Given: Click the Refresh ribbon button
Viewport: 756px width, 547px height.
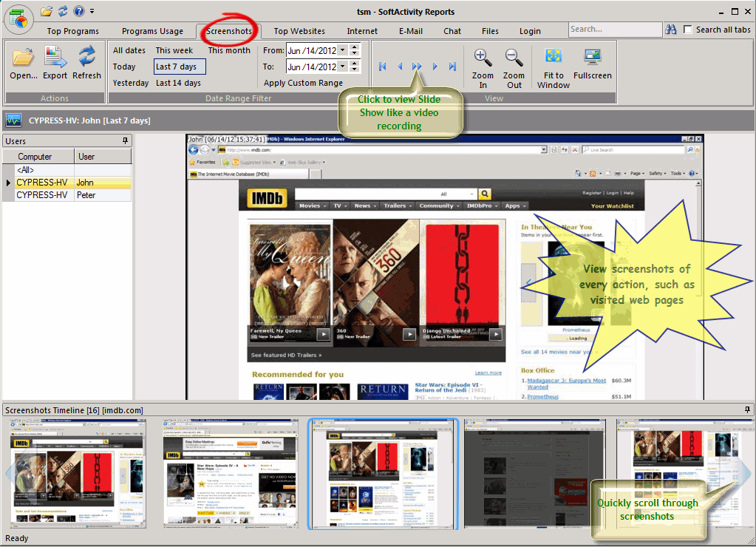Looking at the screenshot, I should pyautogui.click(x=86, y=63).
